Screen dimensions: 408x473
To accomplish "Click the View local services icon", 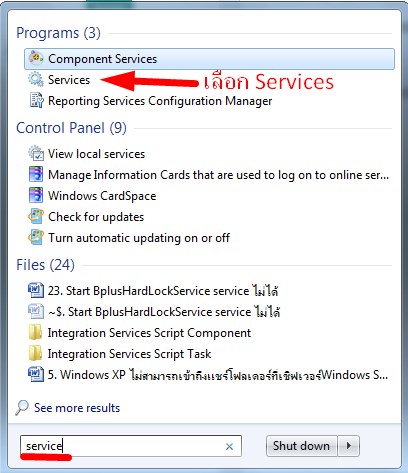I will pyautogui.click(x=36, y=154).
